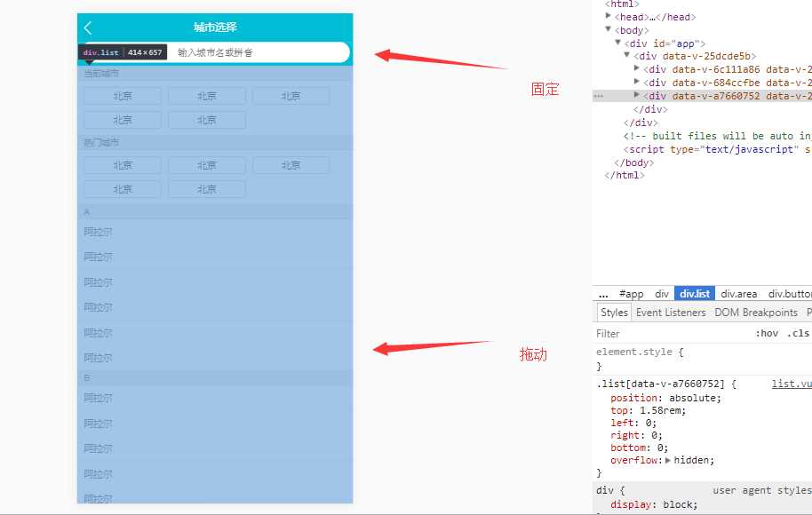This screenshot has width=812, height=515.
Task: Click the .list[data-v-a7660752] selector
Action: coord(660,384)
